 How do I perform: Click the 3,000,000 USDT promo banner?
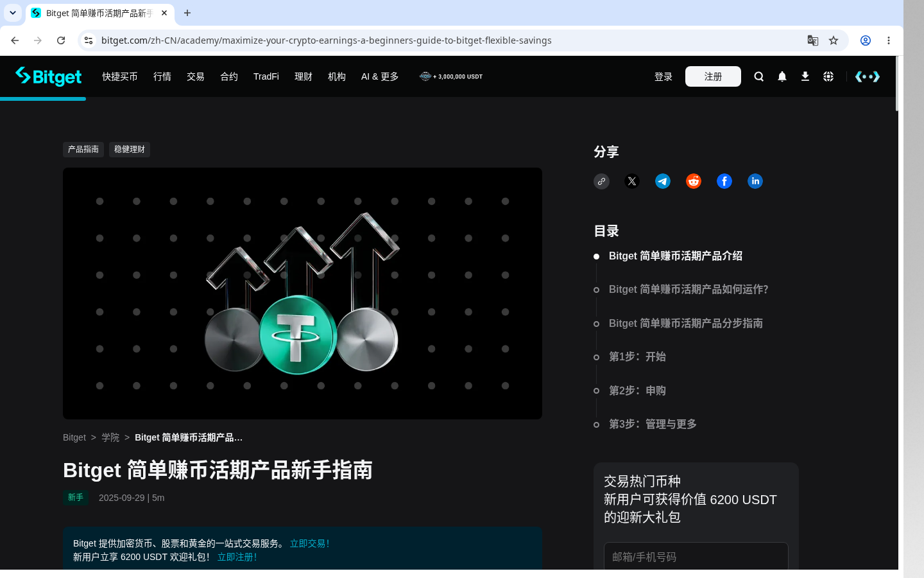pos(451,76)
